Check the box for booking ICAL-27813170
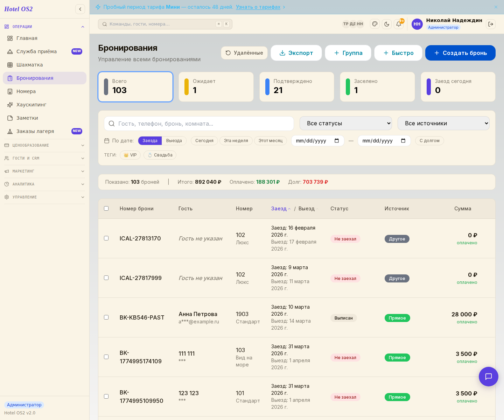Screen dimensions: 504x420 (106, 238)
